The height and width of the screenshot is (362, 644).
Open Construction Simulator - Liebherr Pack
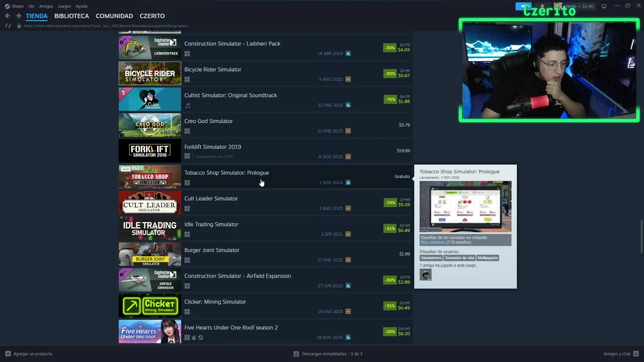pyautogui.click(x=266, y=48)
